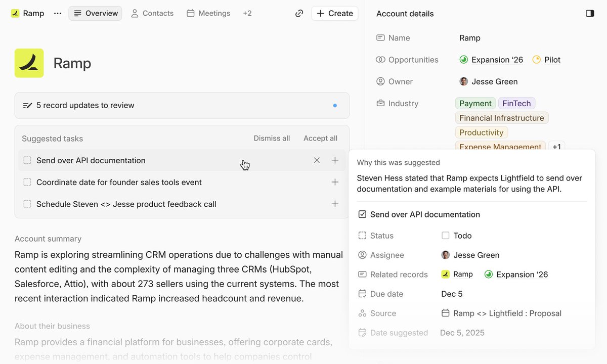607x364 pixels.
Task: Open the Ramp workspace name menu
Action: tap(33, 13)
